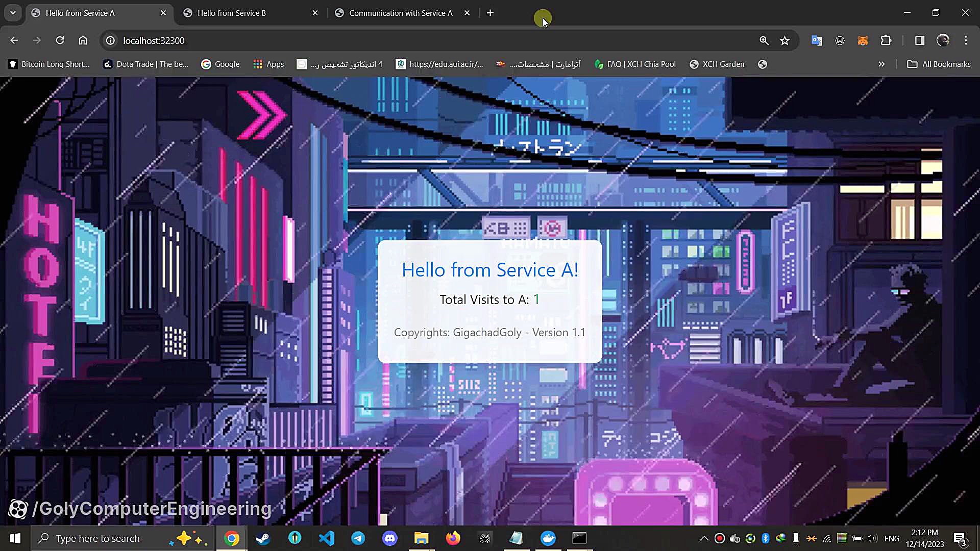The image size is (980, 551).
Task: Open the Chrome three-dot menu
Action: (966, 40)
